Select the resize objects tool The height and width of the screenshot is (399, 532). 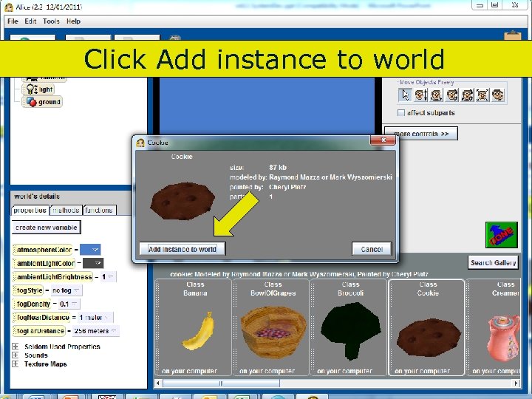tap(482, 95)
